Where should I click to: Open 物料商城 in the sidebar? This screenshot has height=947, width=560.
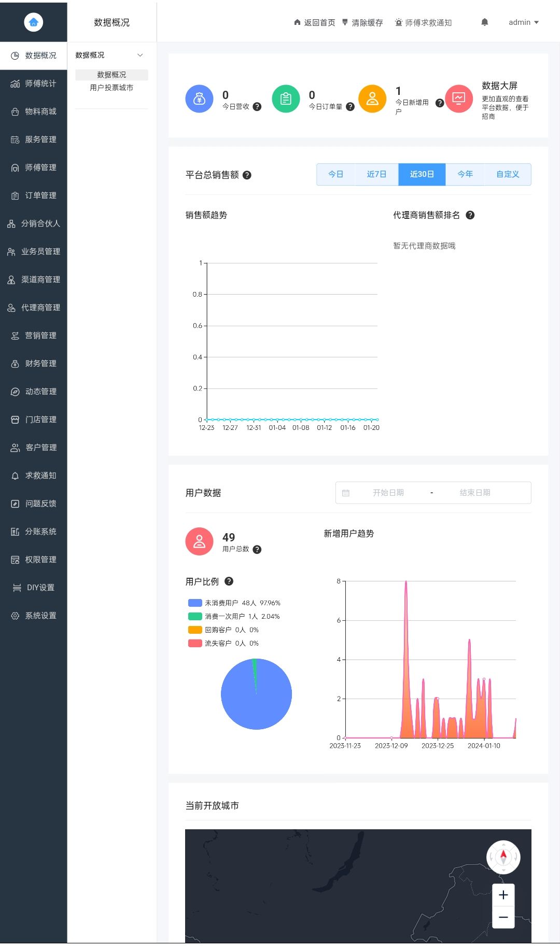click(x=34, y=112)
